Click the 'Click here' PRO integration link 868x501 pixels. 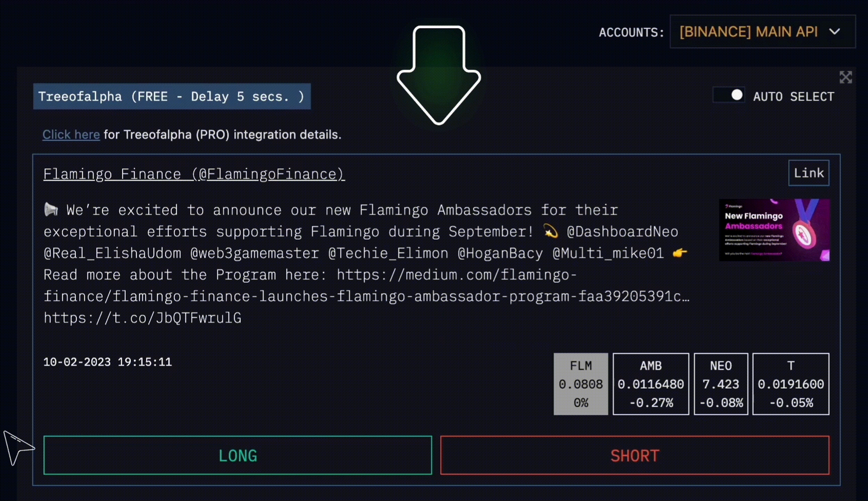(71, 135)
